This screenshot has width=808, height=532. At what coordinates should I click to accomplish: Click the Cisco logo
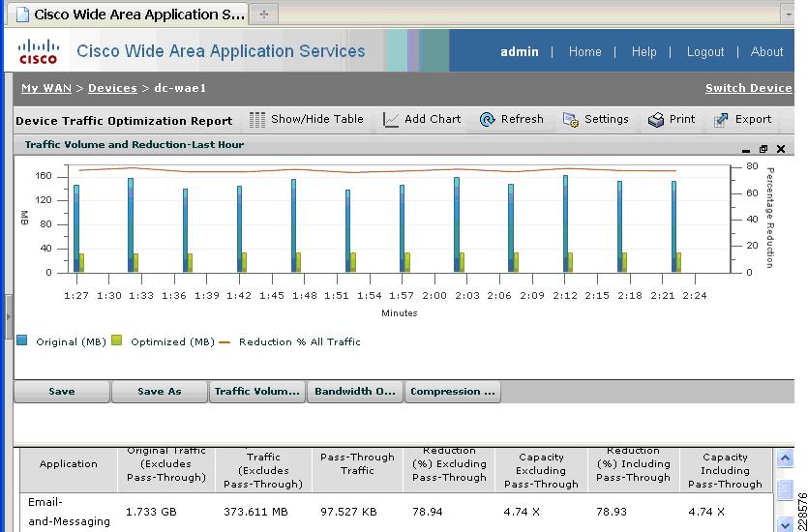point(39,51)
